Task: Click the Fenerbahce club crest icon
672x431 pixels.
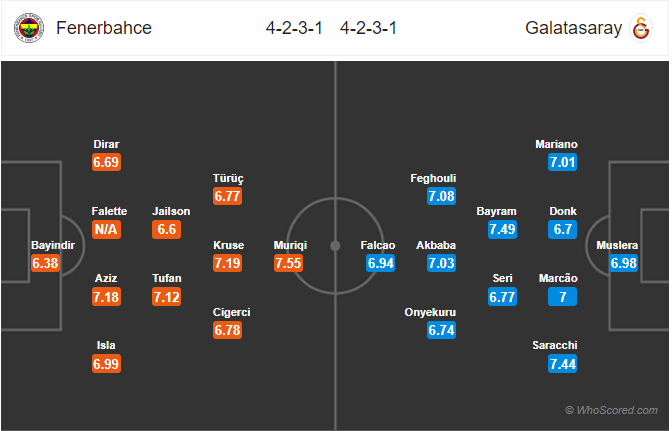Action: 29,28
